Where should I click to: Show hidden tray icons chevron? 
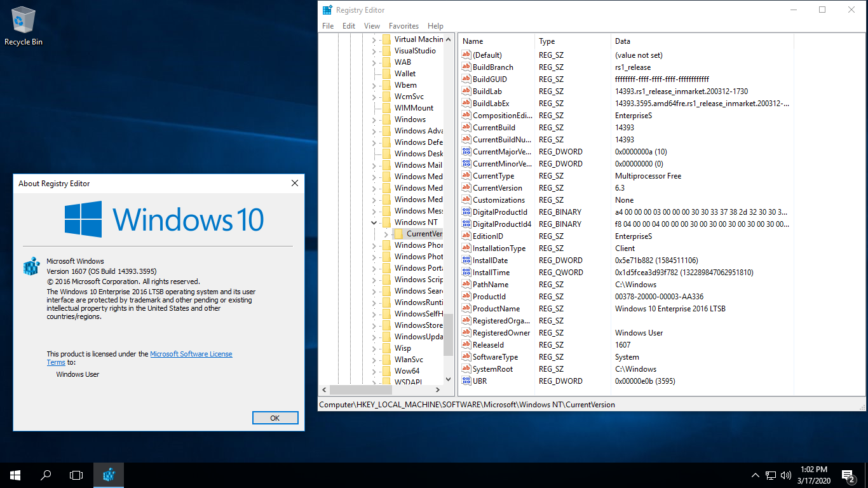pos(756,475)
